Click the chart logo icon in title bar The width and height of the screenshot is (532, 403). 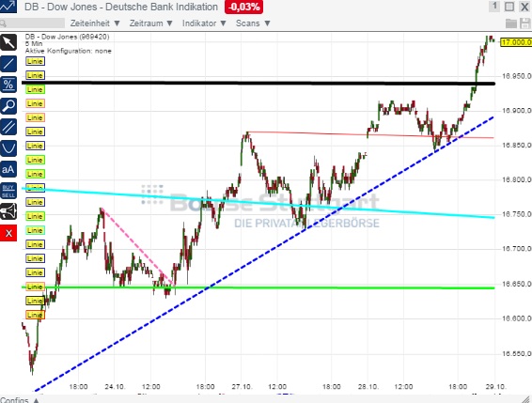[8, 6]
